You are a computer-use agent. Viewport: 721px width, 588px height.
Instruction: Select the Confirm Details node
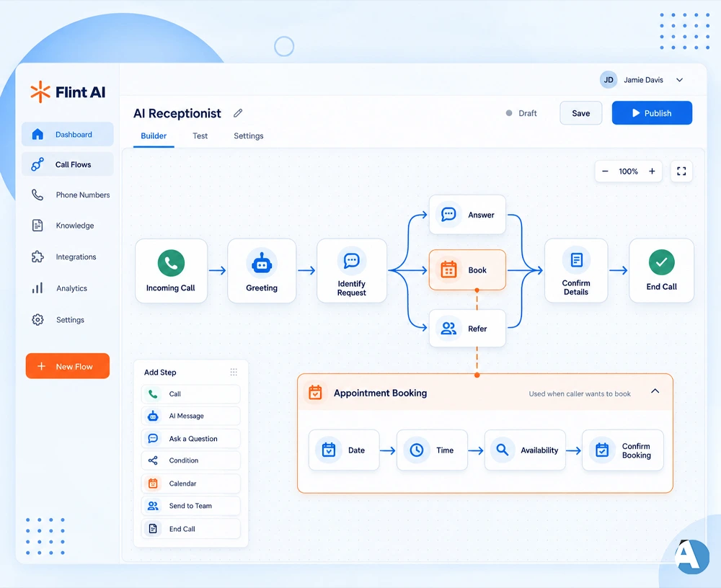[576, 270]
